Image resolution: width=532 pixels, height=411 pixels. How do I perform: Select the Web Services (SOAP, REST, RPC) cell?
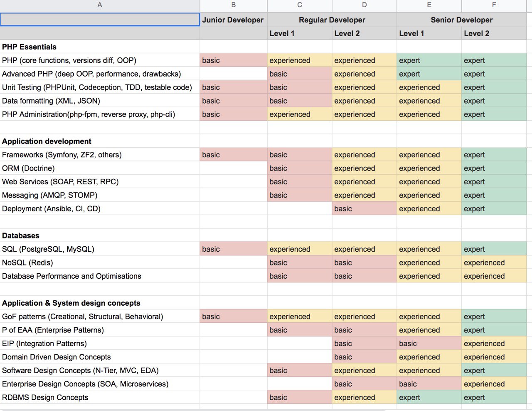coord(100,181)
